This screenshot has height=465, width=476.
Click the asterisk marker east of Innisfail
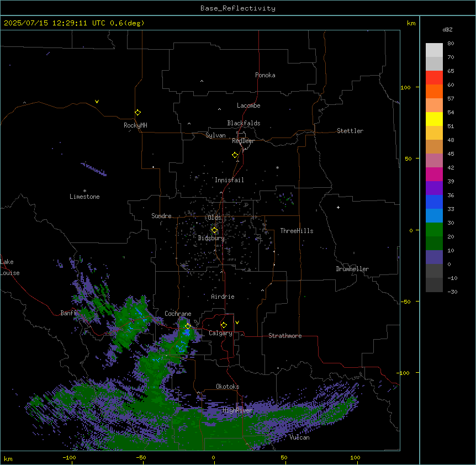277,167
